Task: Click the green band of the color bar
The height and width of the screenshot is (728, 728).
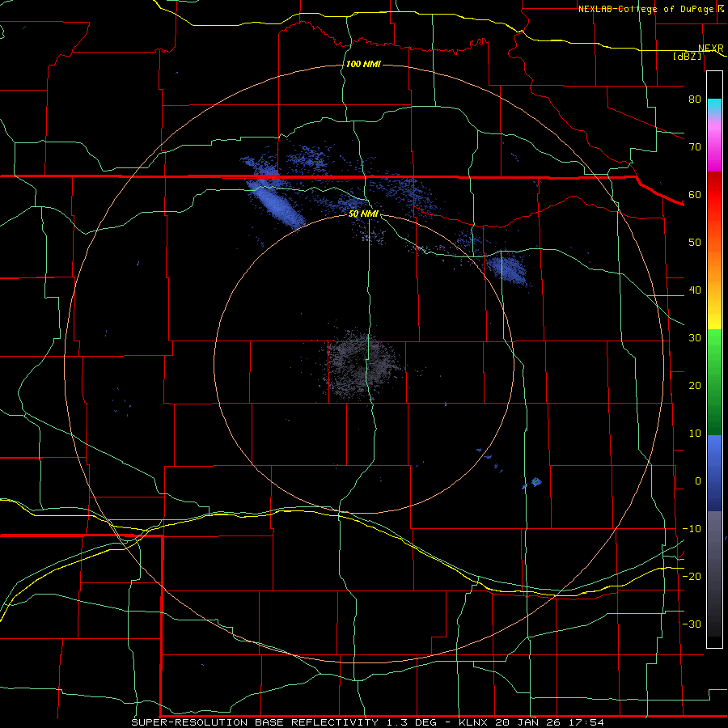Action: click(x=714, y=382)
